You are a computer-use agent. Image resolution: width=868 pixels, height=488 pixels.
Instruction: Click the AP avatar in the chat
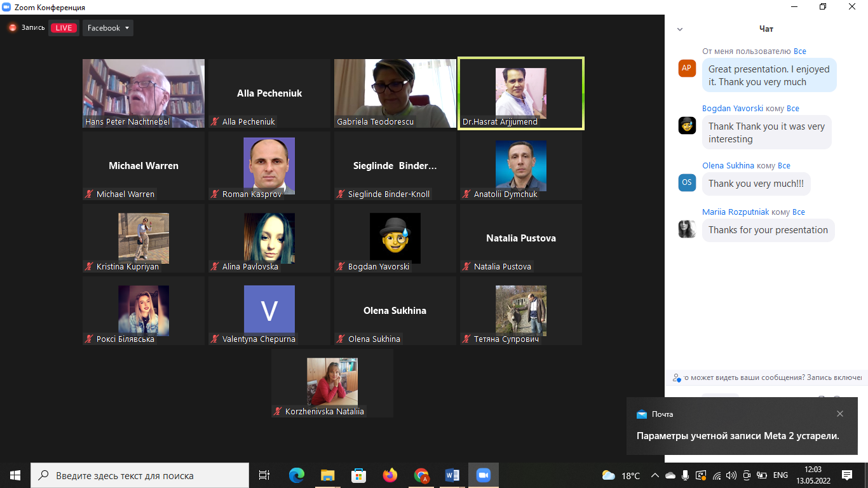pyautogui.click(x=687, y=69)
